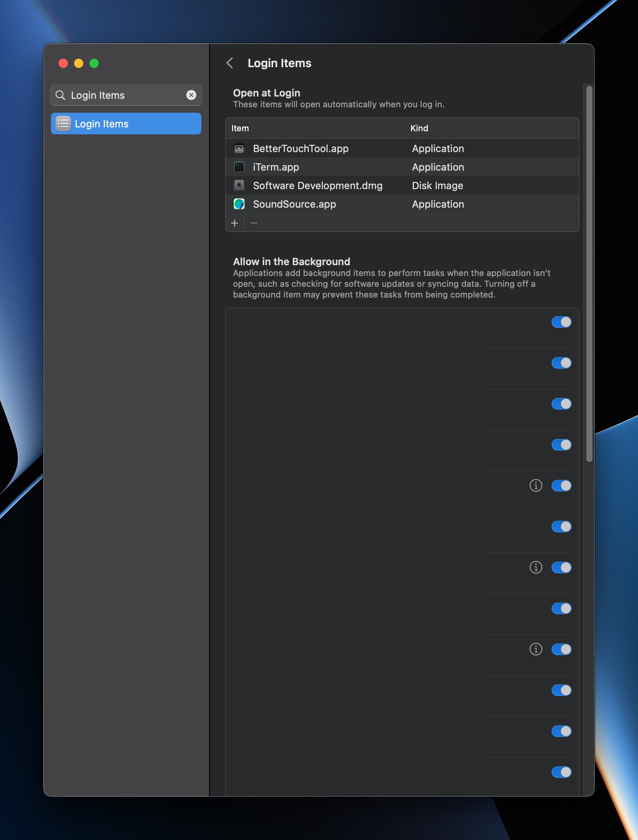Select Login Items in the sidebar results
The height and width of the screenshot is (840, 638).
(x=126, y=124)
